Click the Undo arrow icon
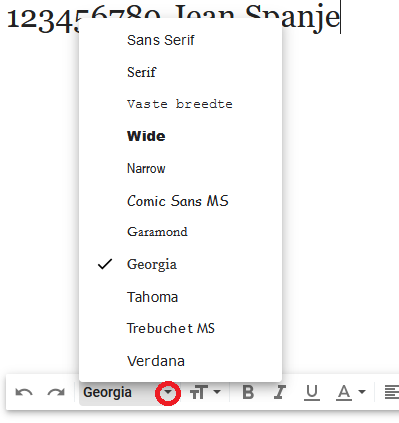 point(24,392)
